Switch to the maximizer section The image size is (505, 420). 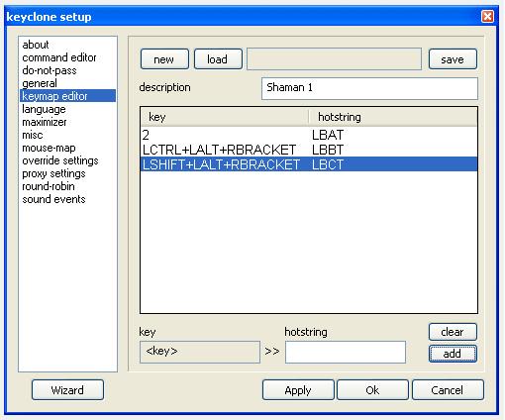45,122
